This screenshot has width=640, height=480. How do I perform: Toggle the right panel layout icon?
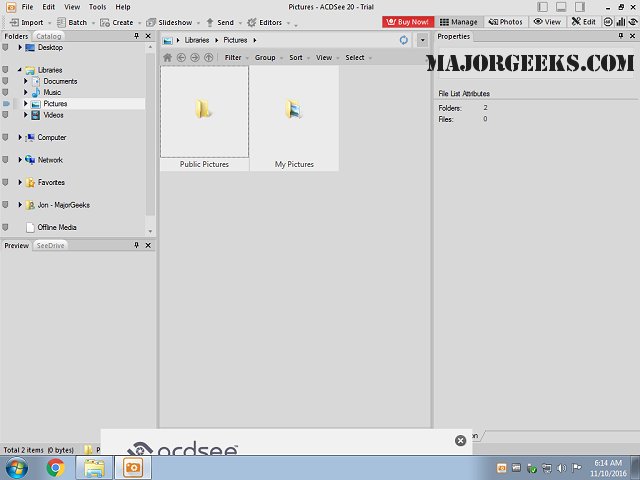580,7
